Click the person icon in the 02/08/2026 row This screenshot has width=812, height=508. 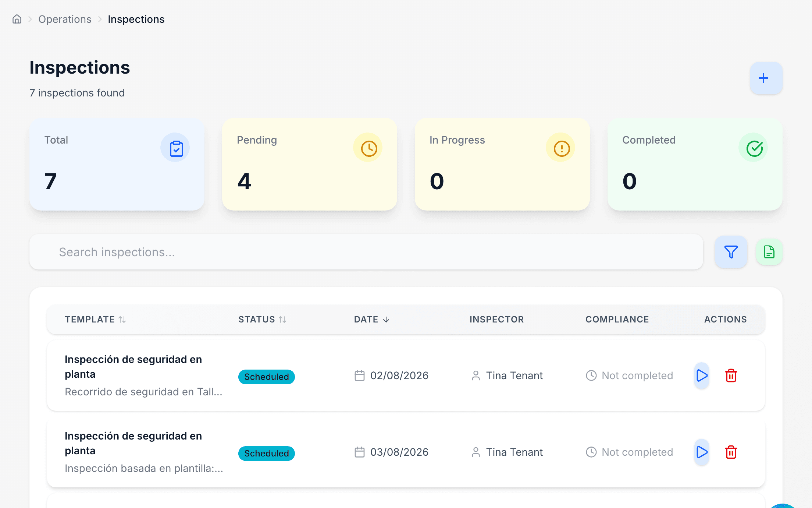click(476, 375)
